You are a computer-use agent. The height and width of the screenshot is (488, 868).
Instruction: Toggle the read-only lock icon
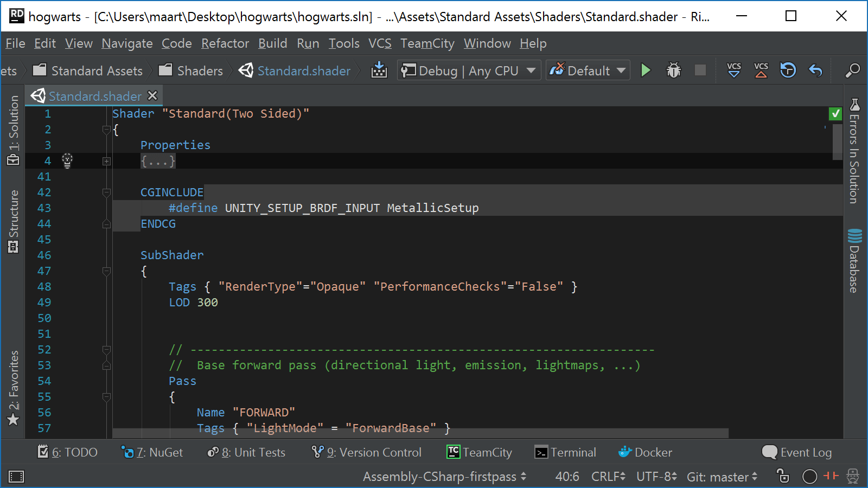(x=783, y=476)
